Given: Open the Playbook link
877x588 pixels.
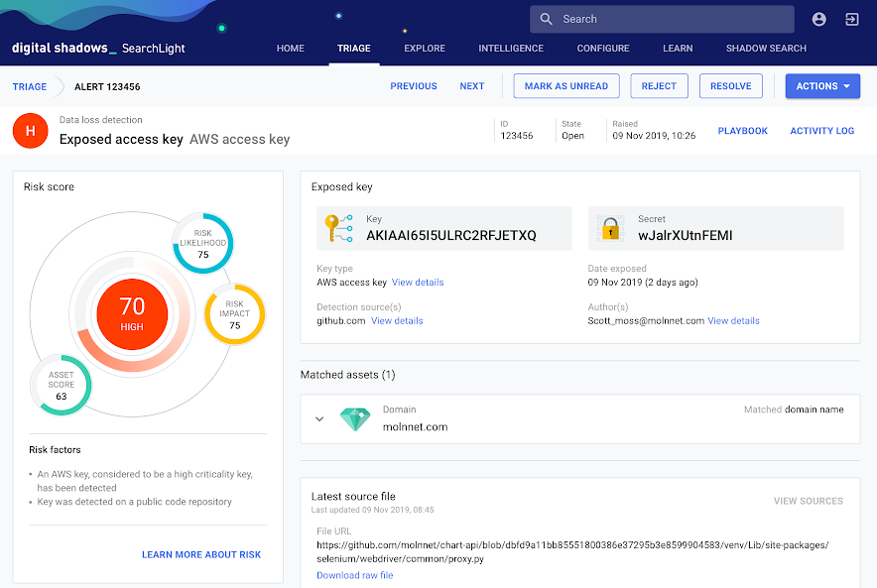Looking at the screenshot, I should pos(742,131).
